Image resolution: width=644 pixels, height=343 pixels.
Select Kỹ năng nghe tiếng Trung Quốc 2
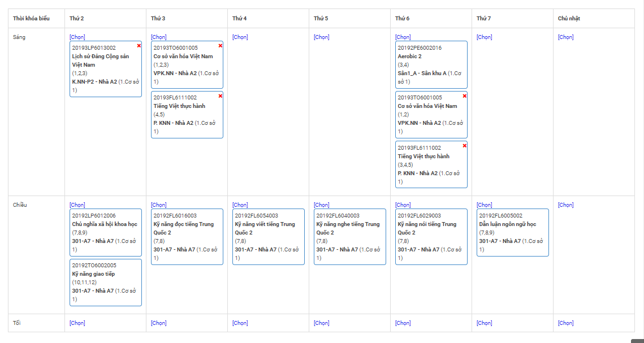click(349, 236)
